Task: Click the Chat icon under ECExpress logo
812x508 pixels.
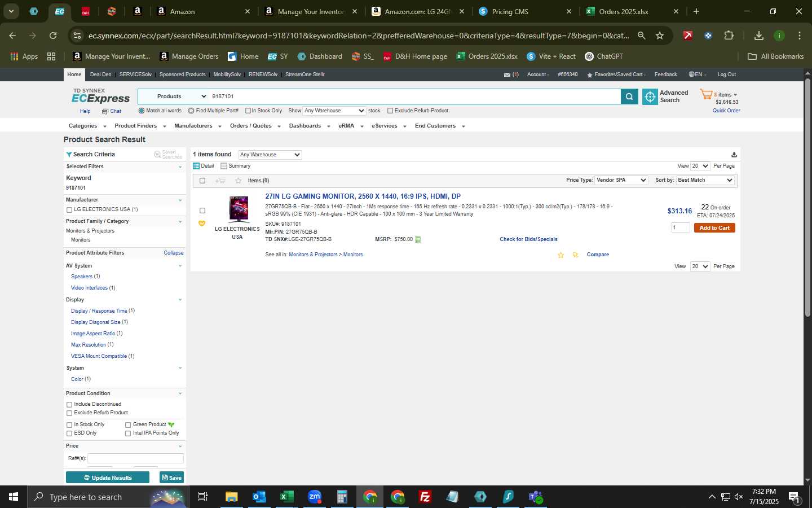Action: (x=105, y=111)
